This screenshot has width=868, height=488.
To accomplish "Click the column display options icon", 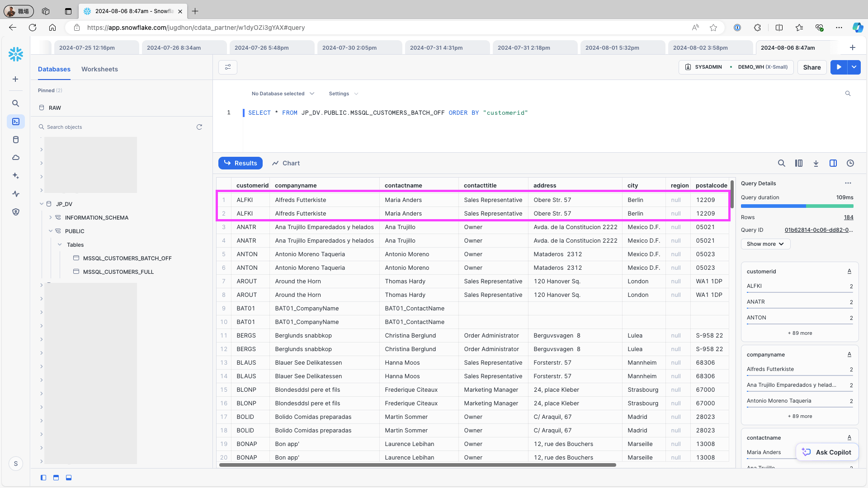I will point(799,163).
